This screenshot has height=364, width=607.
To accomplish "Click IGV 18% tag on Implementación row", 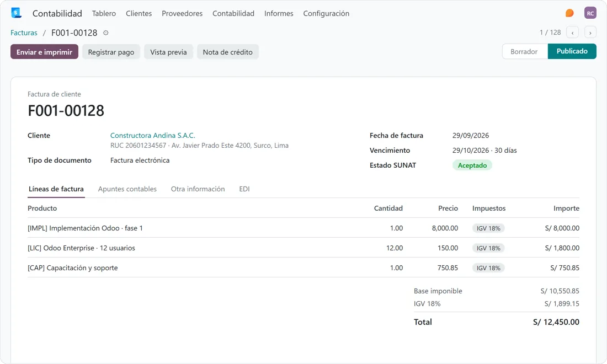I will point(488,228).
